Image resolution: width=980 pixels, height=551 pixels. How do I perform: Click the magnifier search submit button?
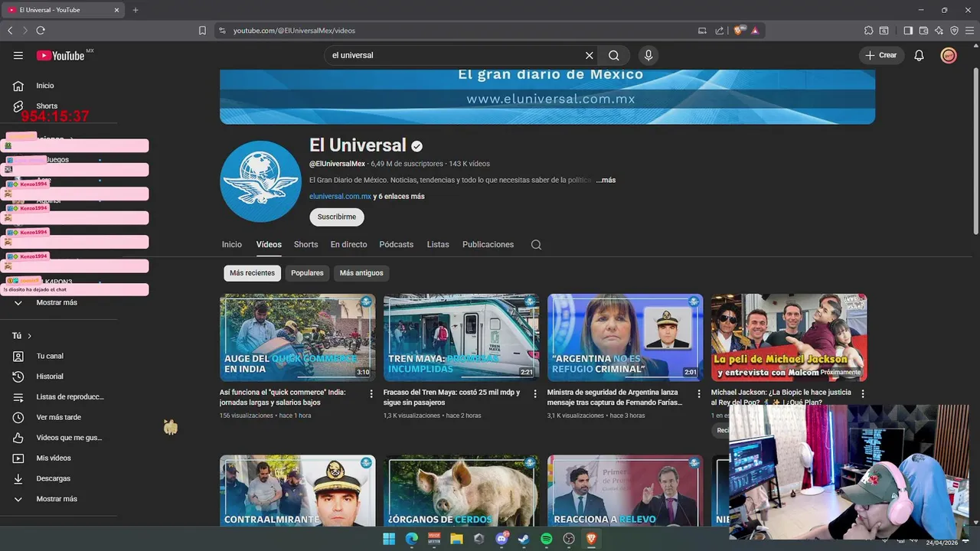614,55
